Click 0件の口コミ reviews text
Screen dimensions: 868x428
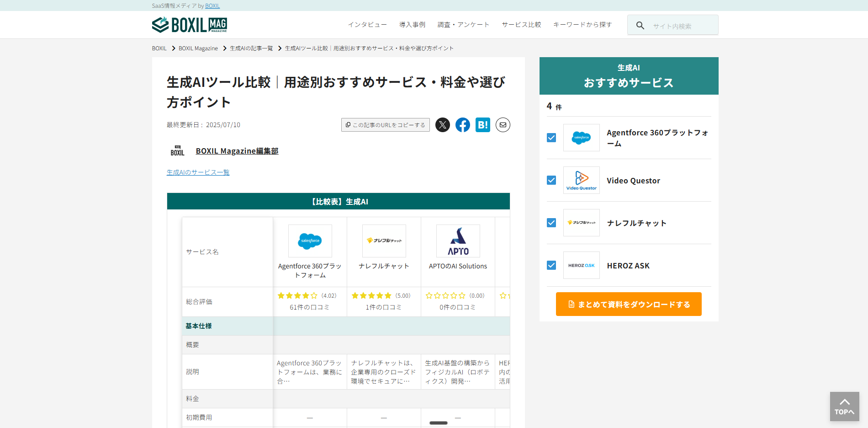[x=458, y=307]
